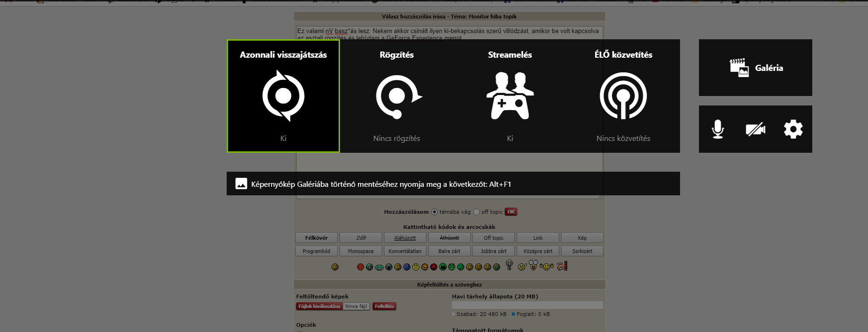Screen dimensions: 868x332
Task: Insert the smiley waving both hands
Action: coord(547,267)
